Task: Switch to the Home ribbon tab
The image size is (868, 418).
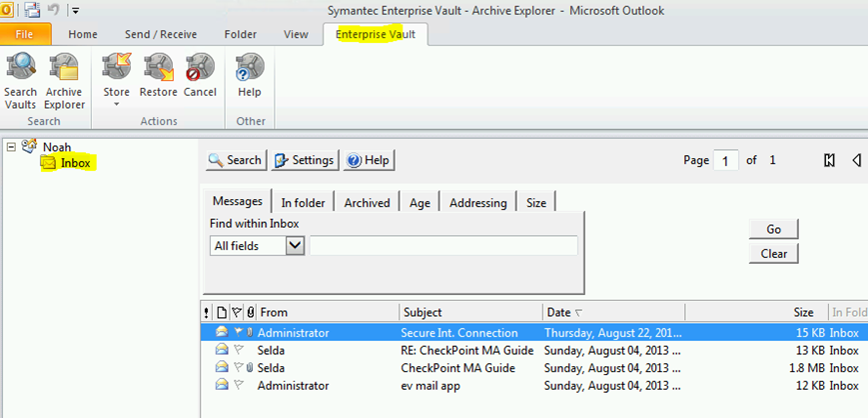Action: (83, 34)
